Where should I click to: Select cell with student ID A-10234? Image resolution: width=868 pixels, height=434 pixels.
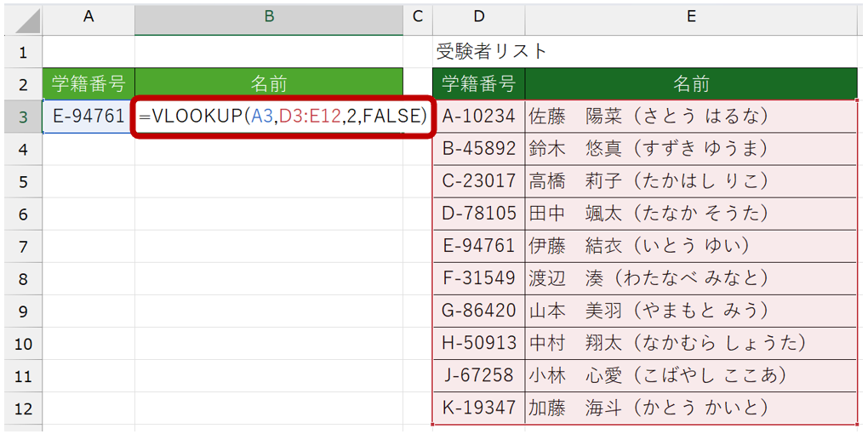[479, 117]
